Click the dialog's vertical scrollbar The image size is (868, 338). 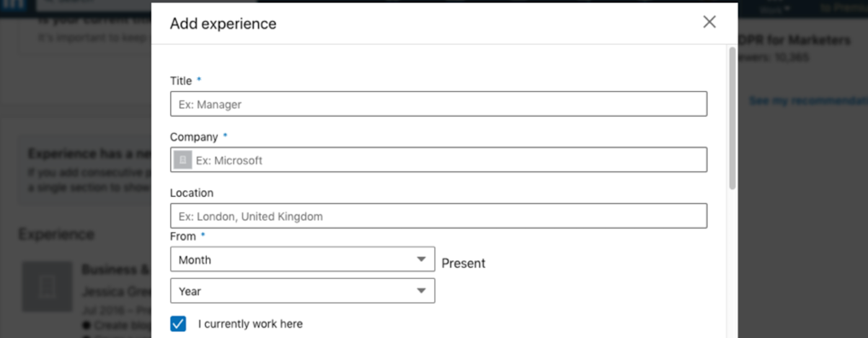732,118
